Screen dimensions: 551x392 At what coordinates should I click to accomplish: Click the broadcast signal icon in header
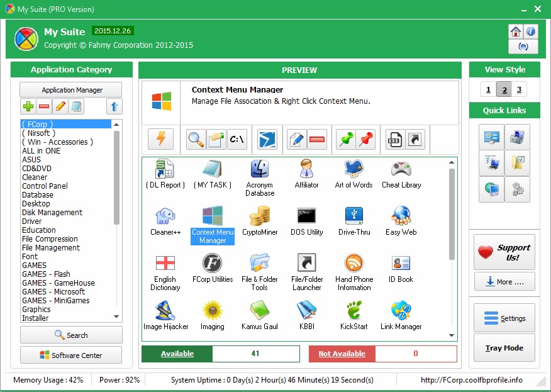[x=523, y=47]
